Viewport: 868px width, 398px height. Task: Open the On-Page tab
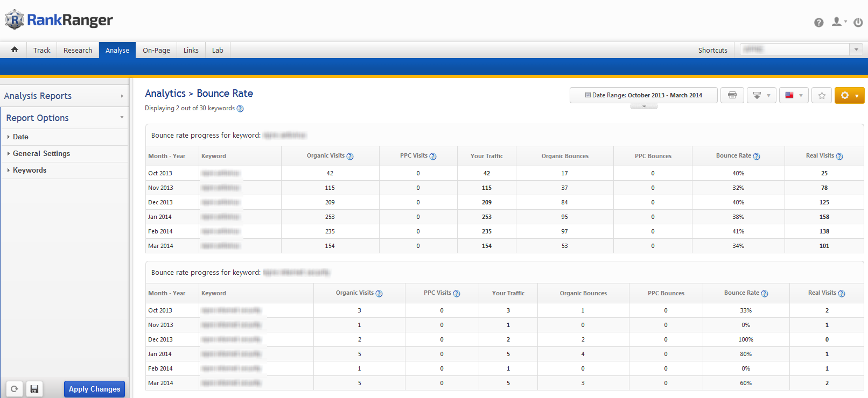click(156, 50)
